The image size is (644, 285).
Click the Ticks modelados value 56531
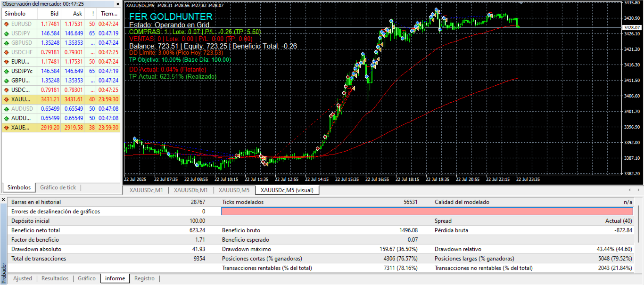coord(410,202)
